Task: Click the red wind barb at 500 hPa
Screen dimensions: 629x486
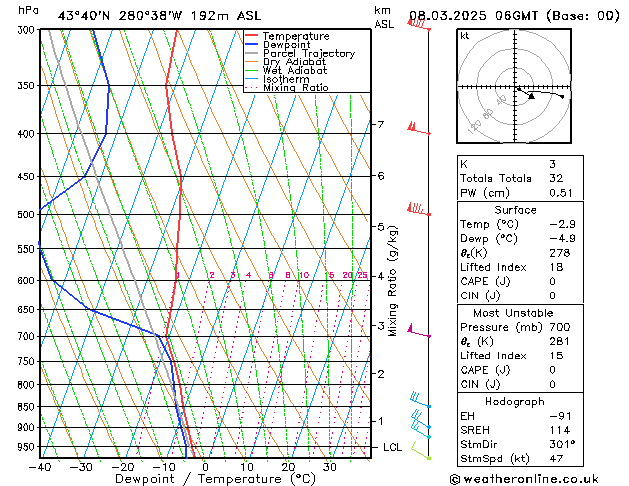Action: coord(419,209)
